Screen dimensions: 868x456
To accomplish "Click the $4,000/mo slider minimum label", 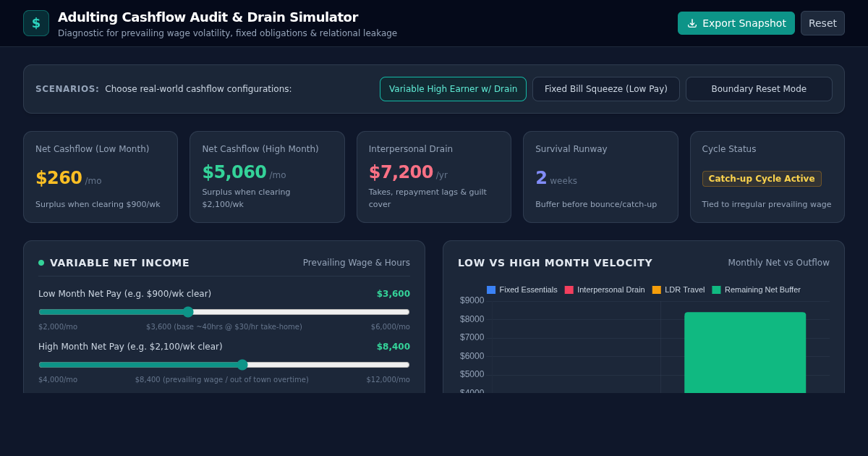I will pos(58,380).
